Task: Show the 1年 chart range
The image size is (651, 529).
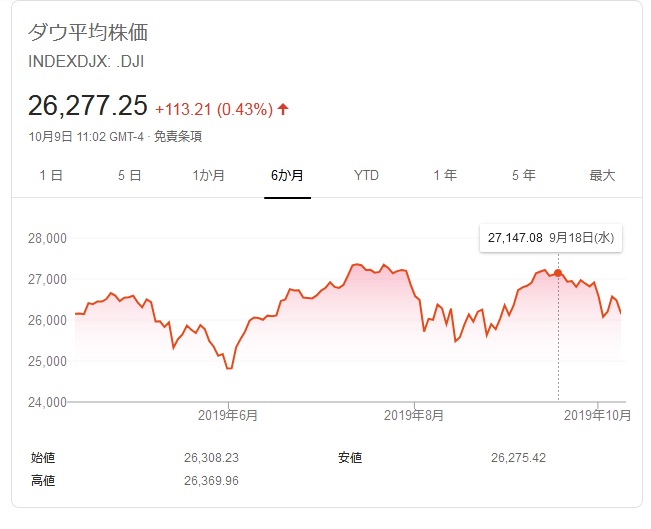Action: (445, 175)
